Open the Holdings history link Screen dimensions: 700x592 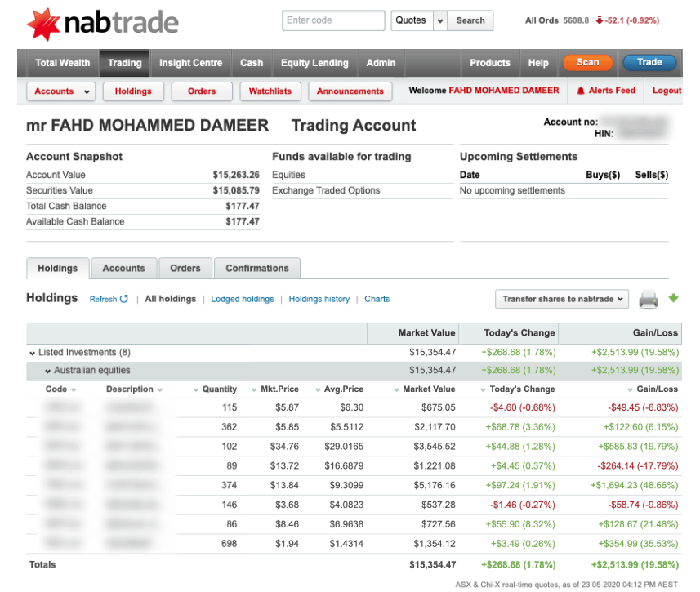click(319, 300)
